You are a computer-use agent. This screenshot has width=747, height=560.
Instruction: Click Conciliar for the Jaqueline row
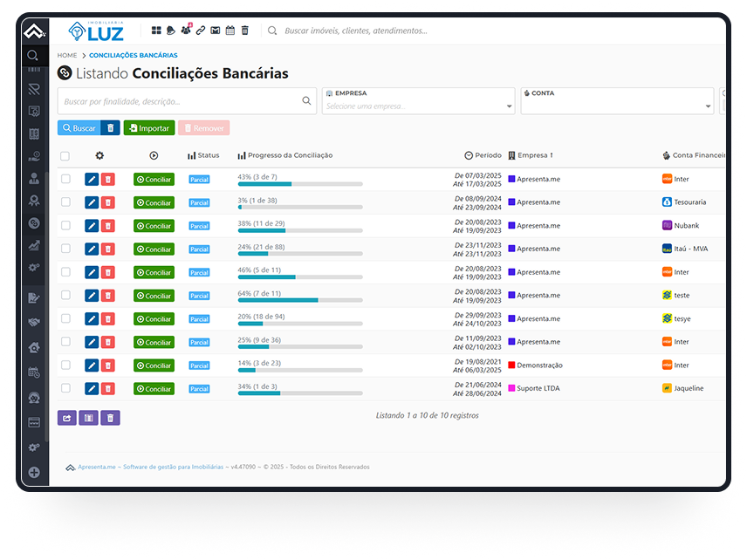coord(154,389)
